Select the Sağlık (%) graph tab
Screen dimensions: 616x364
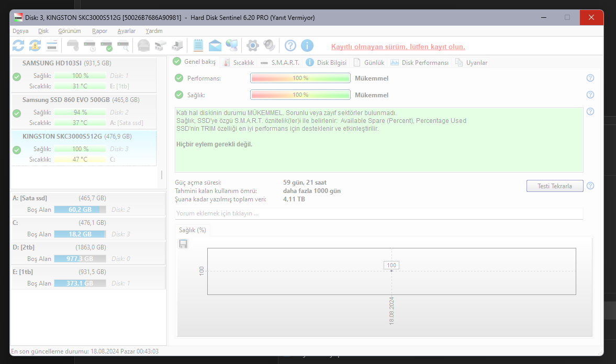click(193, 230)
